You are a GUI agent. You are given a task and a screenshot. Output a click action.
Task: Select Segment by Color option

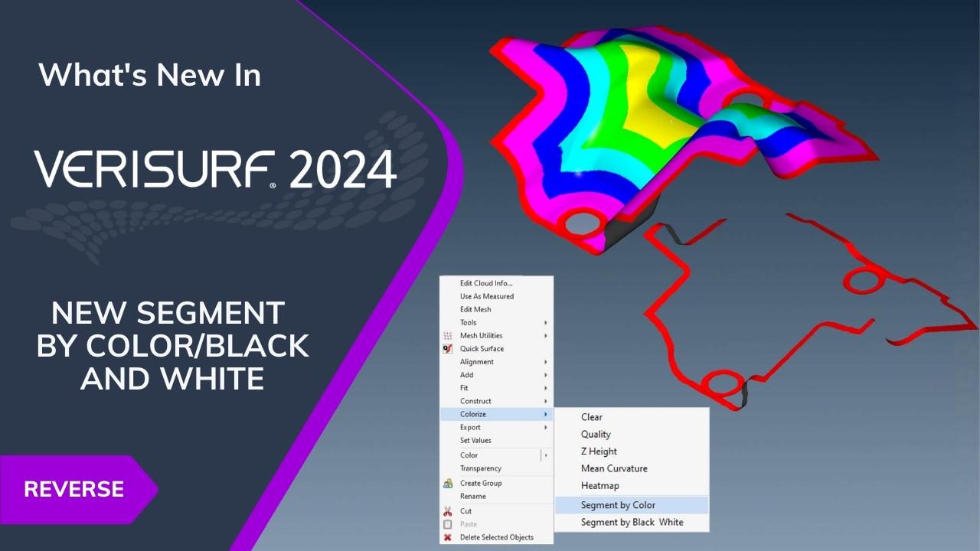point(632,505)
